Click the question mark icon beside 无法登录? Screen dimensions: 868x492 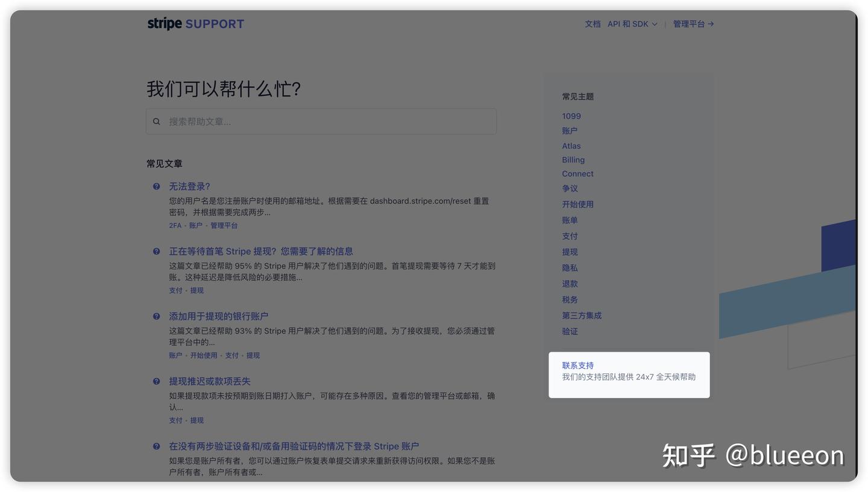157,186
